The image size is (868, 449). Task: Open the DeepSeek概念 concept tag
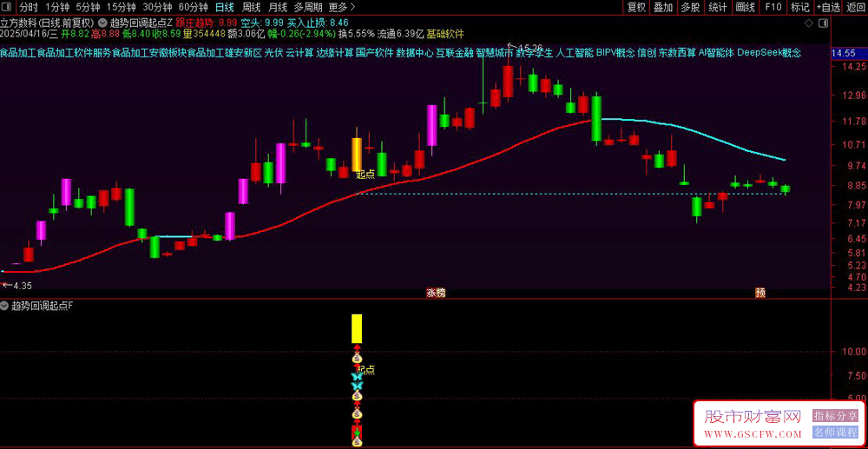click(x=769, y=53)
